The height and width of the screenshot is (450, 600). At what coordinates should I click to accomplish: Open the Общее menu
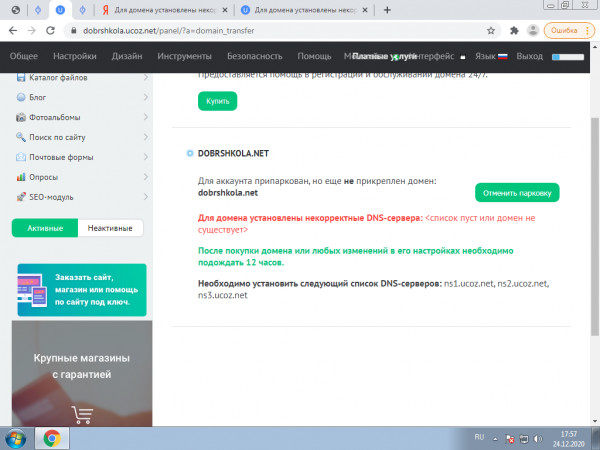click(x=24, y=56)
